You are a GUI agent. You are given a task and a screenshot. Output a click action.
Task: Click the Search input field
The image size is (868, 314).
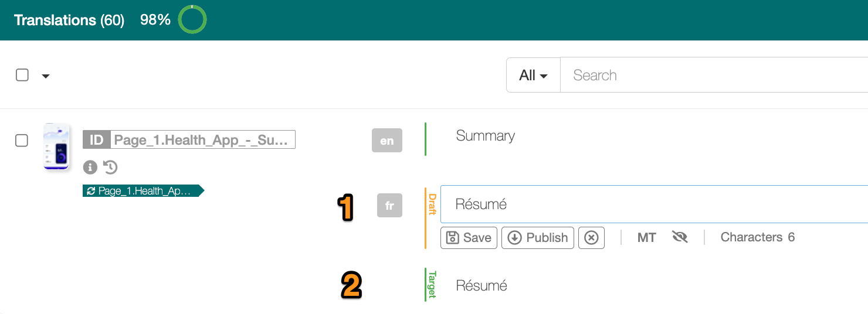pos(714,75)
